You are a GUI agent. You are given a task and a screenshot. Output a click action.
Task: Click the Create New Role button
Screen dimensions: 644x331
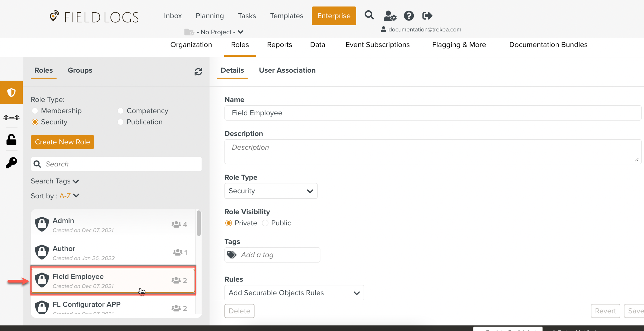click(x=62, y=142)
